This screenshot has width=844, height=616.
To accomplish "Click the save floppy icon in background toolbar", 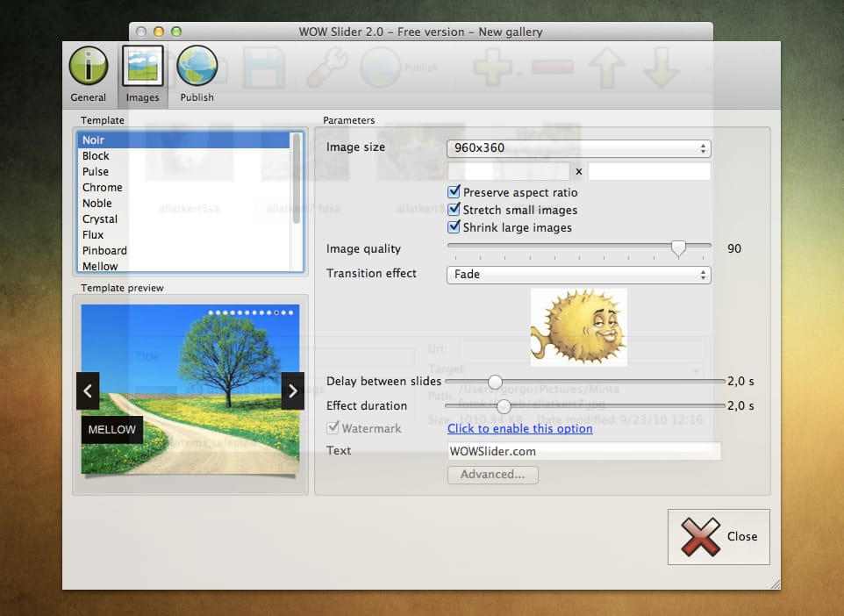I will 264,68.
